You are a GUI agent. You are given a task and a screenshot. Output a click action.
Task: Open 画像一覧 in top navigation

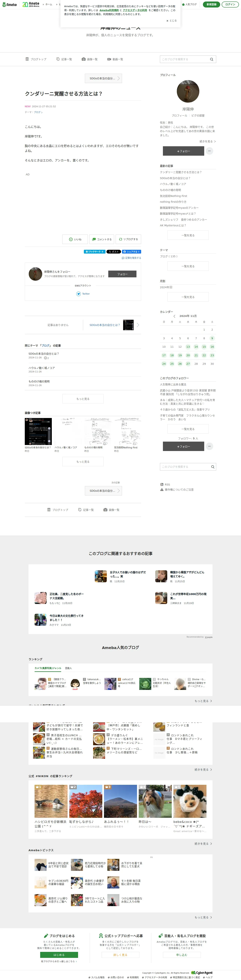(x=90, y=59)
